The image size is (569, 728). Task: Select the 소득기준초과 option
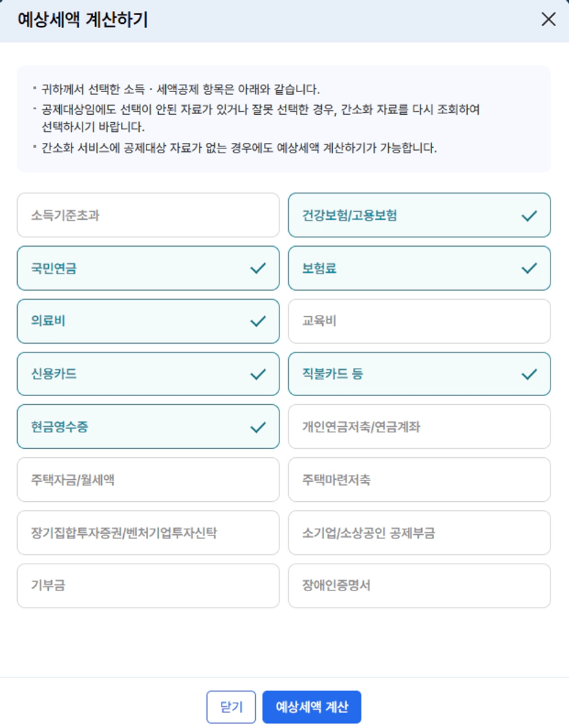[149, 215]
